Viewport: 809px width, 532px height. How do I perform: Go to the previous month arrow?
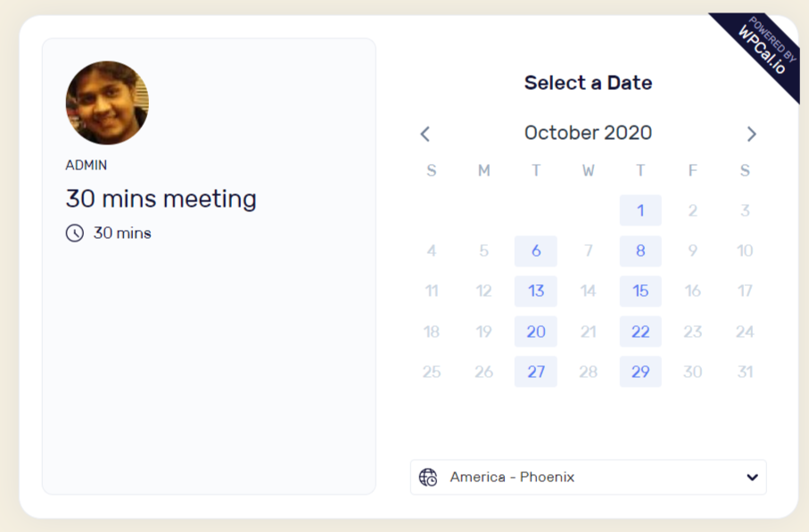tap(425, 134)
